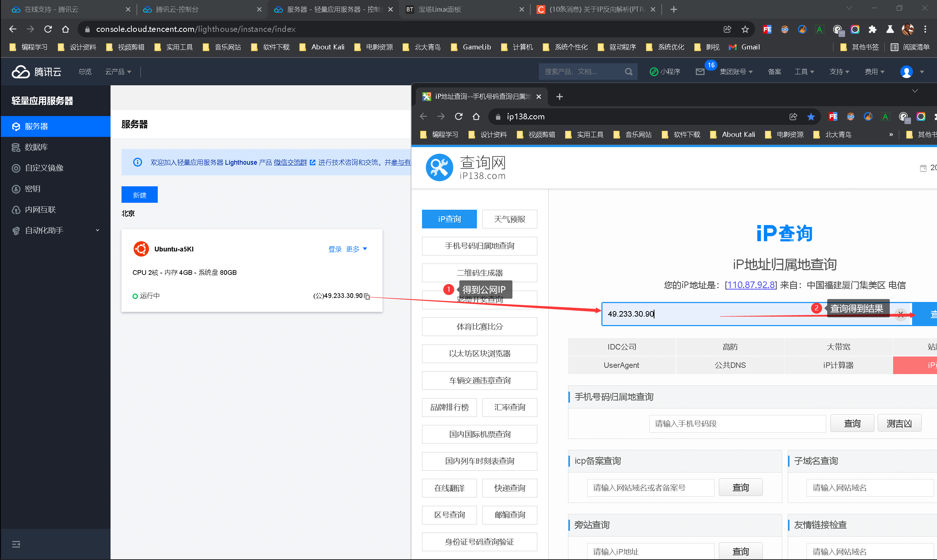Open the messages mail icon with badge 16
The height and width of the screenshot is (560, 937).
pos(700,72)
